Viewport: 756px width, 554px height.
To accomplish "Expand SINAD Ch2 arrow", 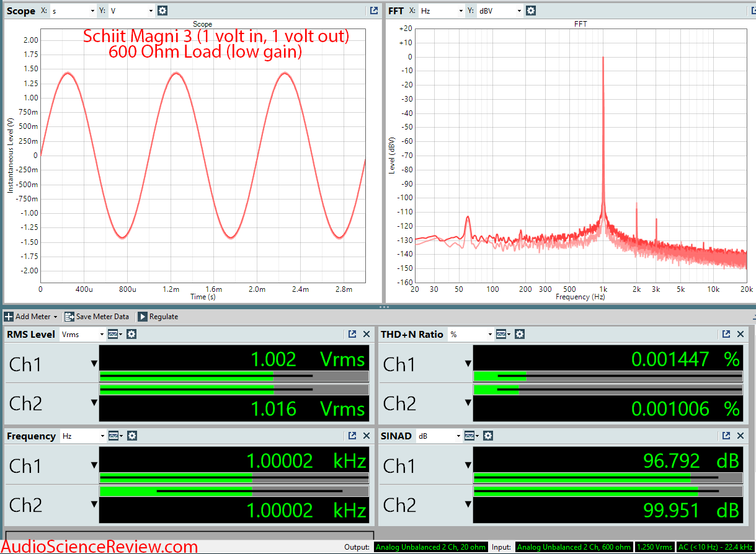I will click(x=468, y=504).
